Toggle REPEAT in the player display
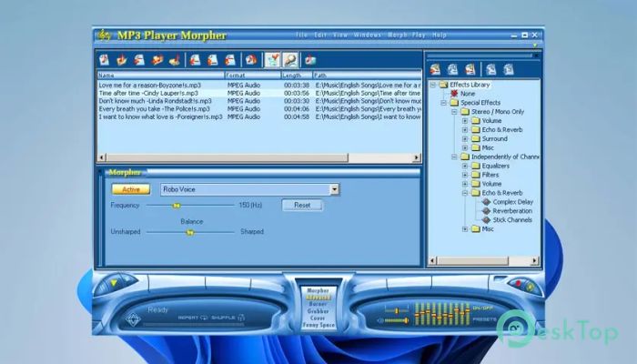The height and width of the screenshot is (364, 637). tap(193, 318)
